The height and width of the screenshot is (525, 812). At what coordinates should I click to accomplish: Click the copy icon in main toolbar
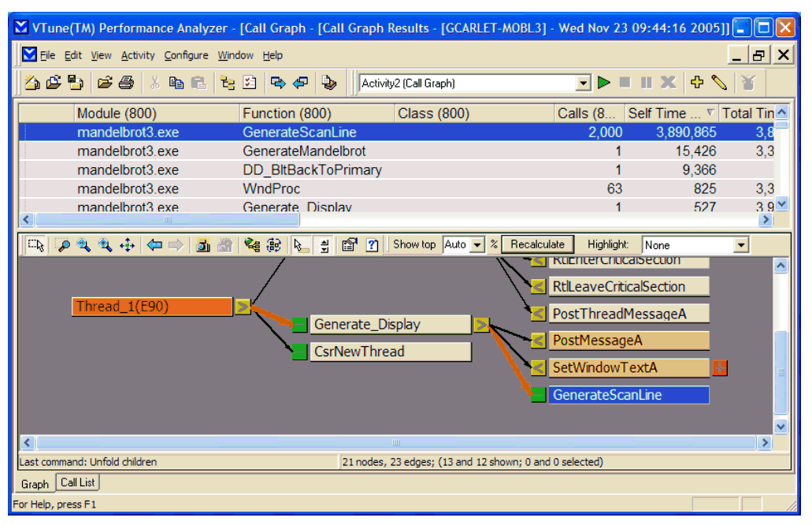(176, 82)
